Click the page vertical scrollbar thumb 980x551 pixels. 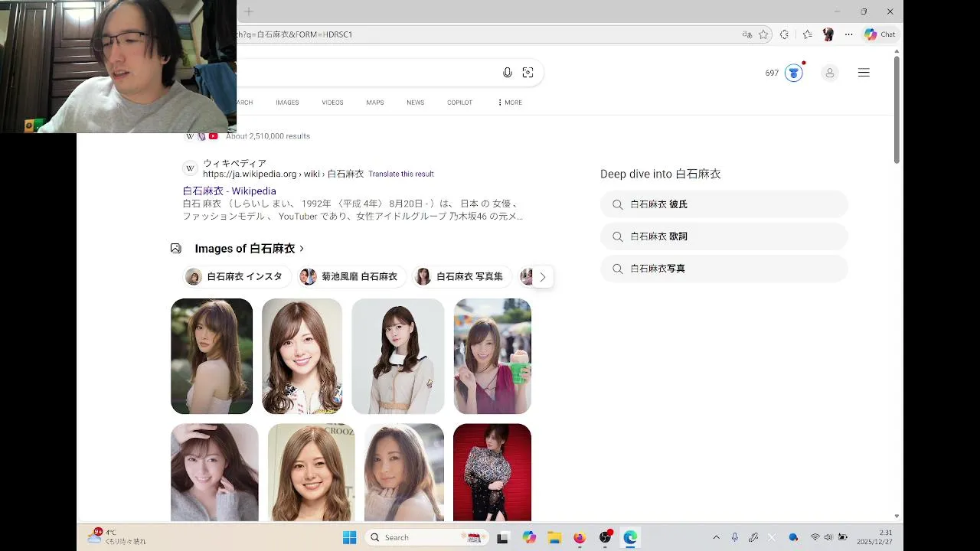tap(897, 109)
